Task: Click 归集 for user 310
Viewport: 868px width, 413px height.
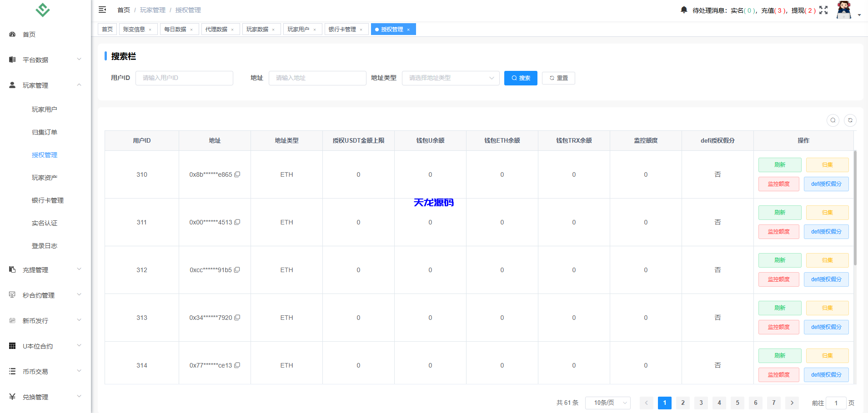Action: 827,164
